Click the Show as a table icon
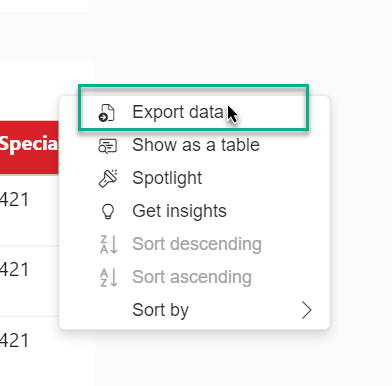 [x=108, y=146]
